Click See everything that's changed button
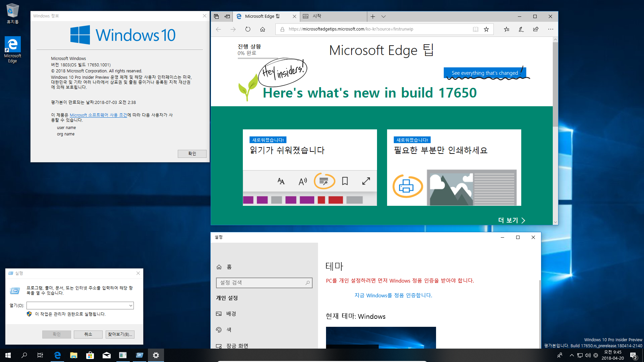Image resolution: width=644 pixels, height=362 pixels. point(485,73)
